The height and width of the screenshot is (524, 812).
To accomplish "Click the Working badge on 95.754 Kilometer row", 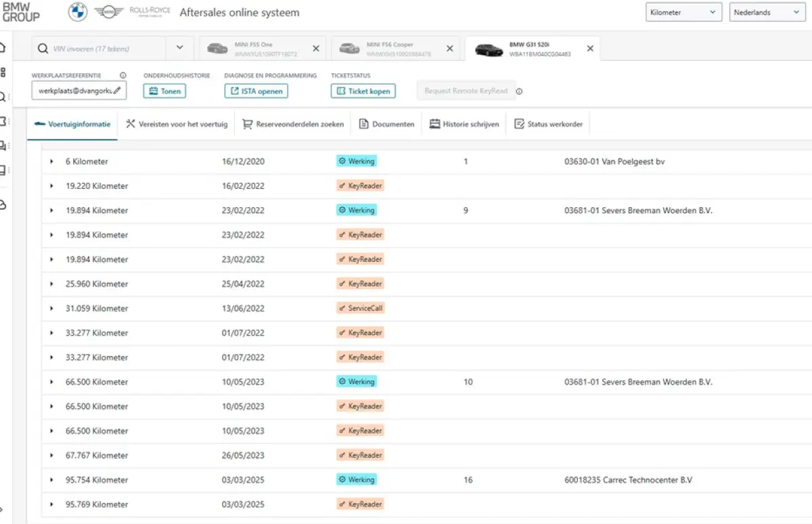I will click(x=357, y=480).
